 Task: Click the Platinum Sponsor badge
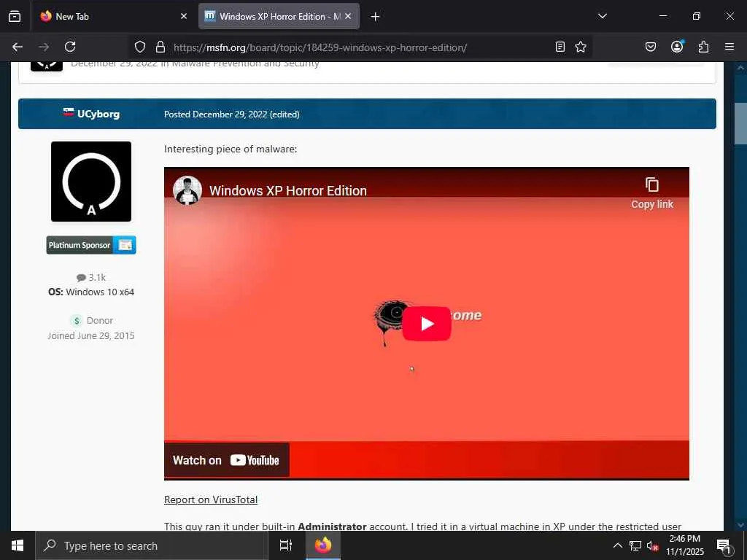(91, 245)
